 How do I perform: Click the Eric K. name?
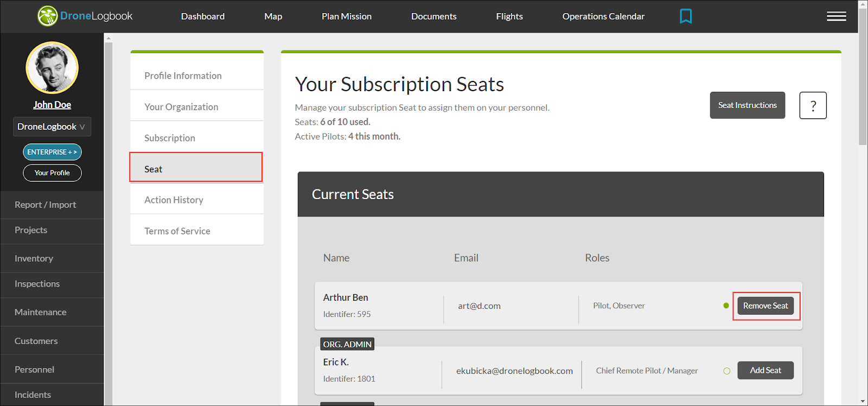point(336,362)
